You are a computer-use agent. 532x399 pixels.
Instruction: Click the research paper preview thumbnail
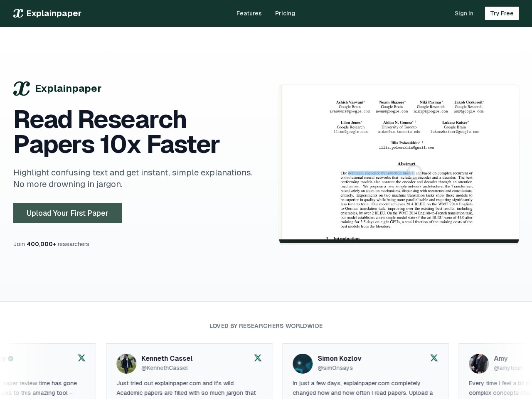coord(399,163)
